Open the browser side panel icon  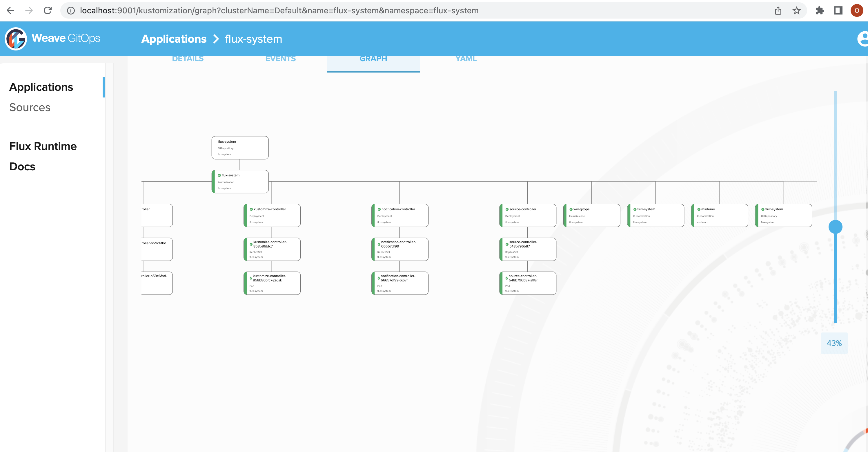coord(838,10)
